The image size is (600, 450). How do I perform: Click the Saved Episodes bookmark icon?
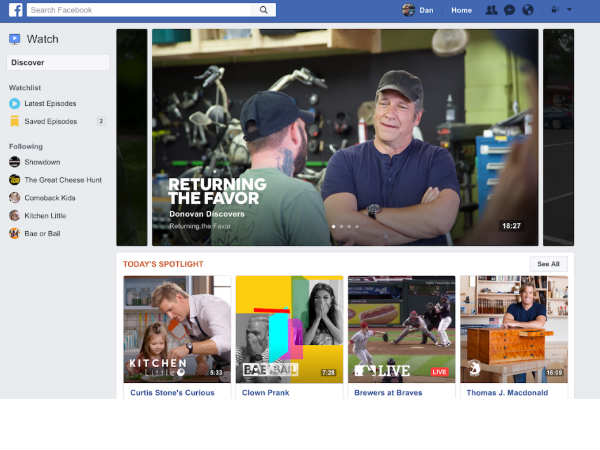(15, 121)
